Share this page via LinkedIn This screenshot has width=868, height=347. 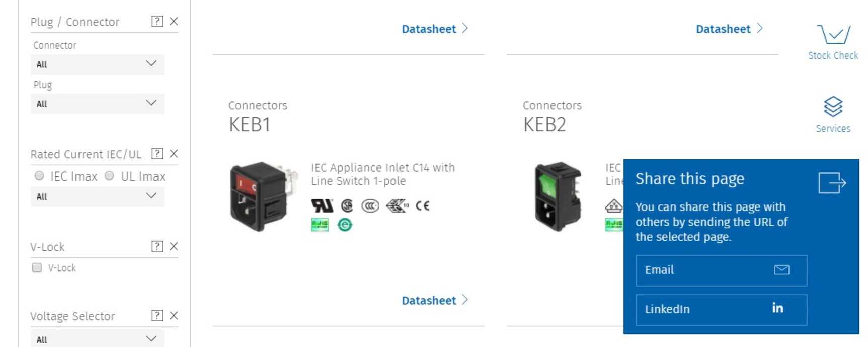(721, 310)
